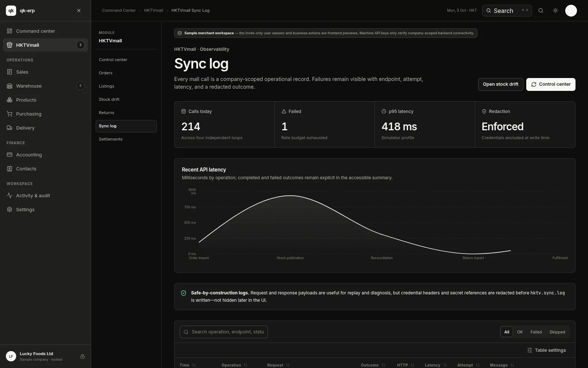Sort table by Operation column
588x368 pixels.
pos(234,365)
